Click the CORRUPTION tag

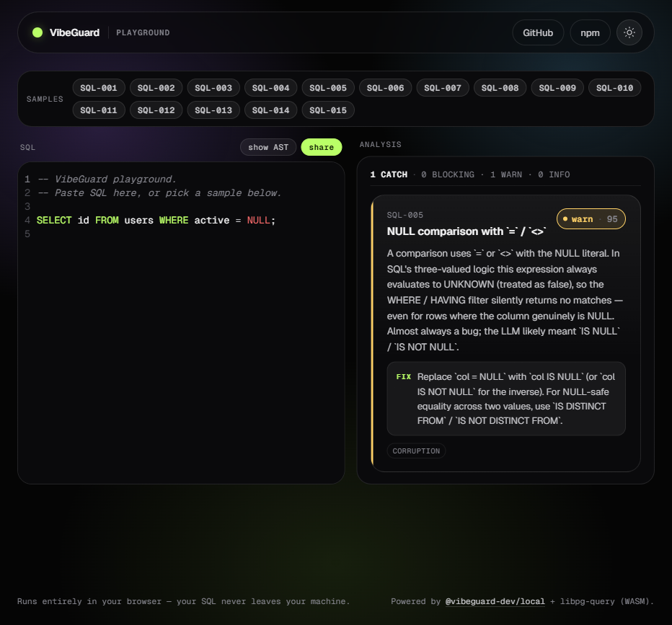[416, 451]
